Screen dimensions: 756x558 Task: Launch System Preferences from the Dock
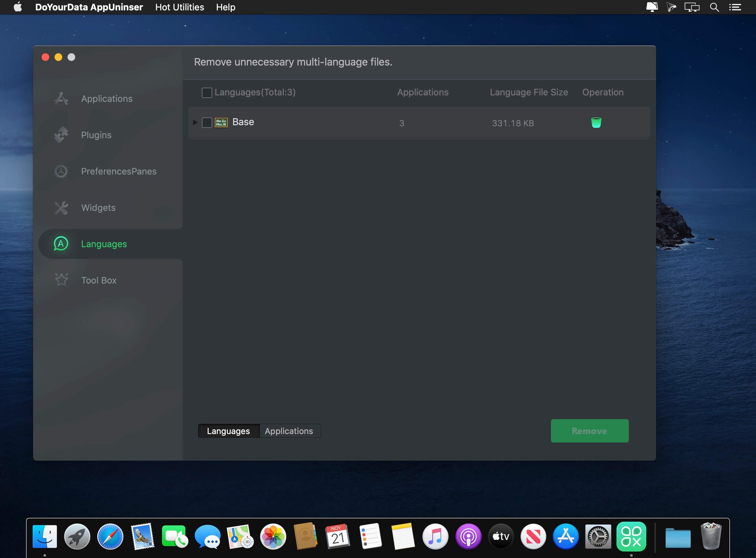(598, 536)
